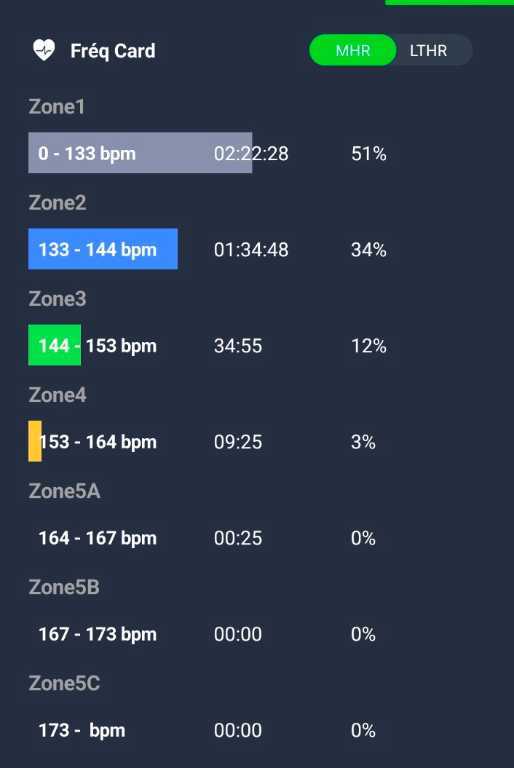514x768 pixels.
Task: Select the Zone5B heading
Action: pyautogui.click(x=64, y=587)
